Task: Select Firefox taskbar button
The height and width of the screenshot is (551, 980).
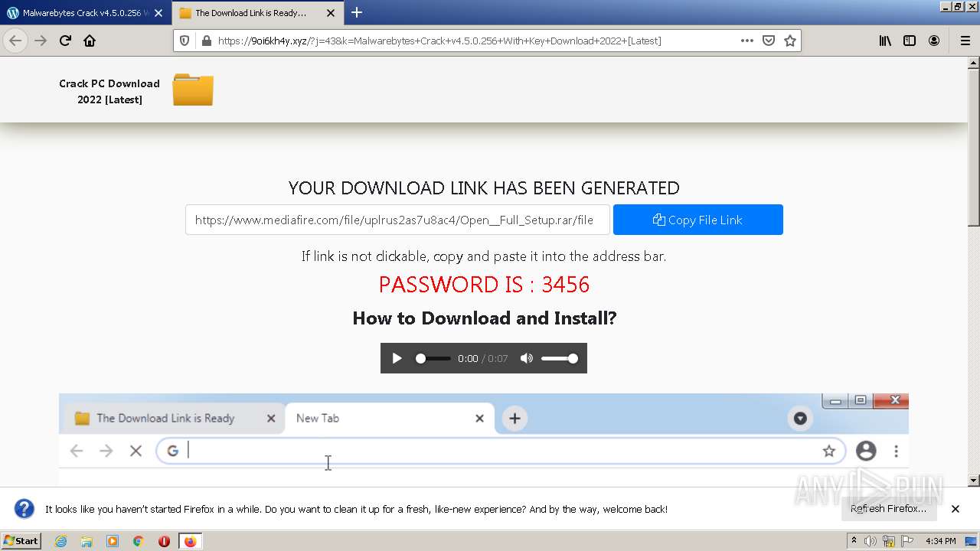Action: click(190, 541)
